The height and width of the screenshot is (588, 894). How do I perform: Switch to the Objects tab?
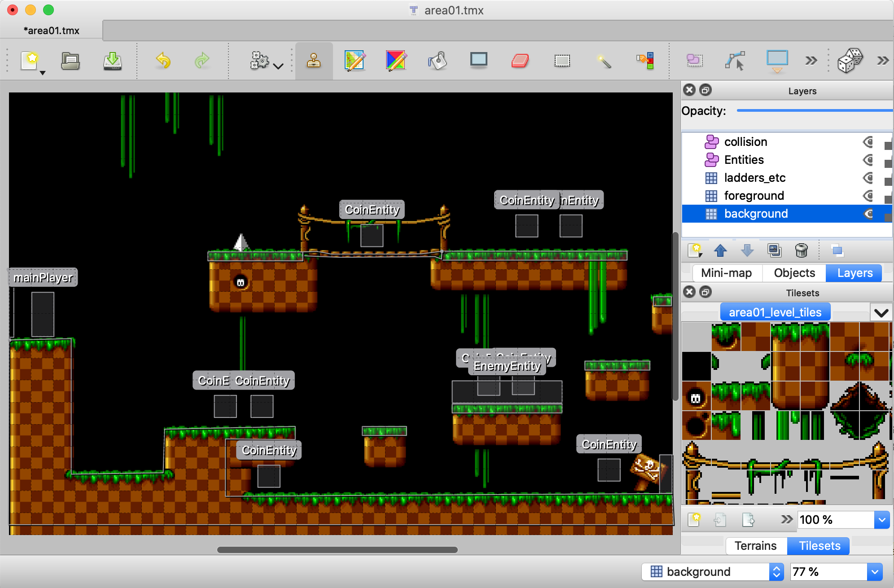[794, 273]
